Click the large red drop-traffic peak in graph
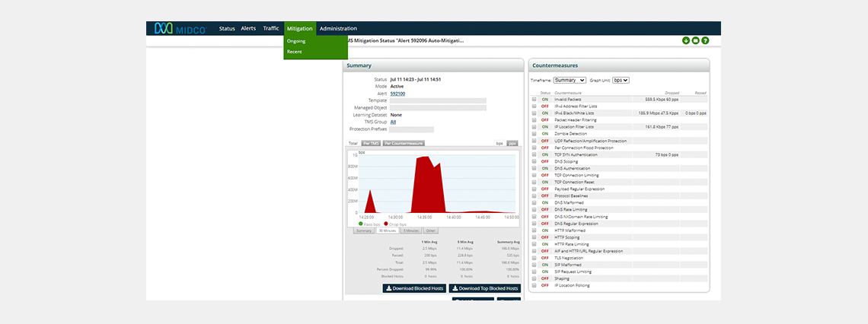The image size is (868, 324). coord(426,186)
